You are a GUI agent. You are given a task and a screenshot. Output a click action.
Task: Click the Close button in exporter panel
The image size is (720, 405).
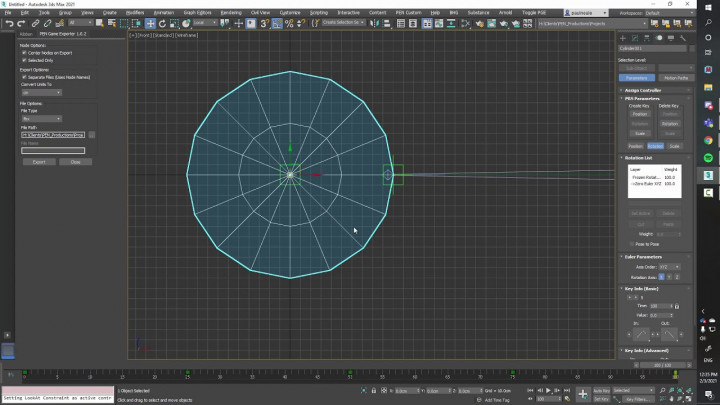point(75,162)
